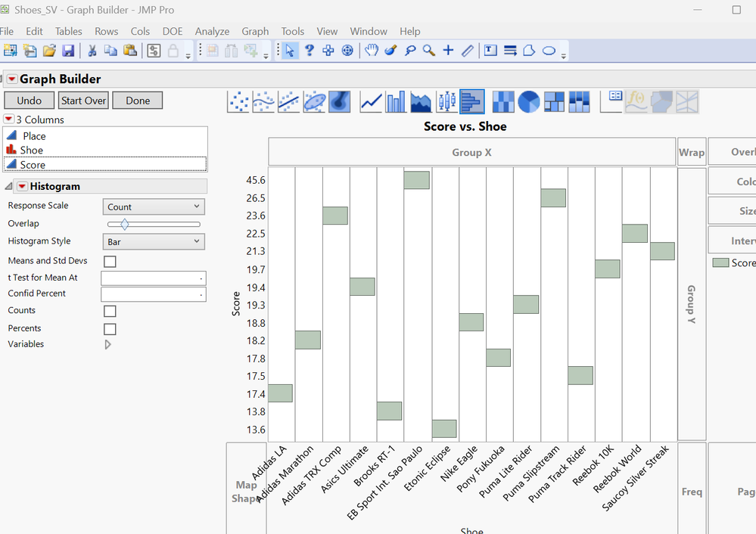756x534 pixels.
Task: Expand the Variables disclosure triangle
Action: [107, 344]
